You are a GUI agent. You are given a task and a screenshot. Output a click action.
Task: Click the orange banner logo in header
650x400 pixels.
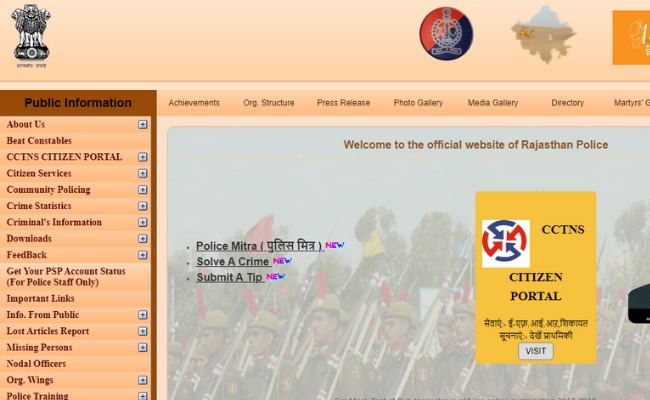[x=631, y=38]
